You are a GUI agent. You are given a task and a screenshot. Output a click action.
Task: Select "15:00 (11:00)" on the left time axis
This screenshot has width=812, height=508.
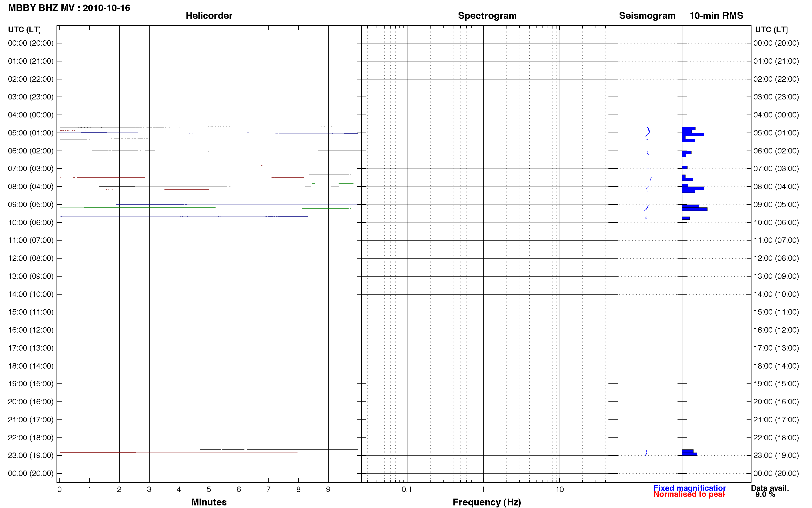tap(31, 312)
